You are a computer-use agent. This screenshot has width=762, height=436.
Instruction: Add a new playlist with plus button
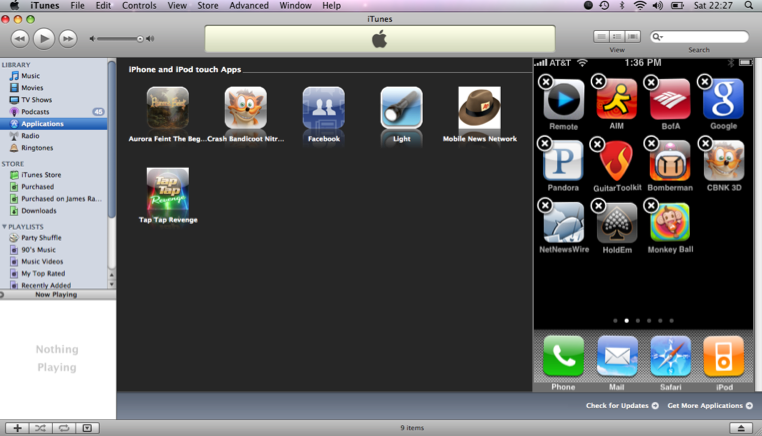(17, 428)
